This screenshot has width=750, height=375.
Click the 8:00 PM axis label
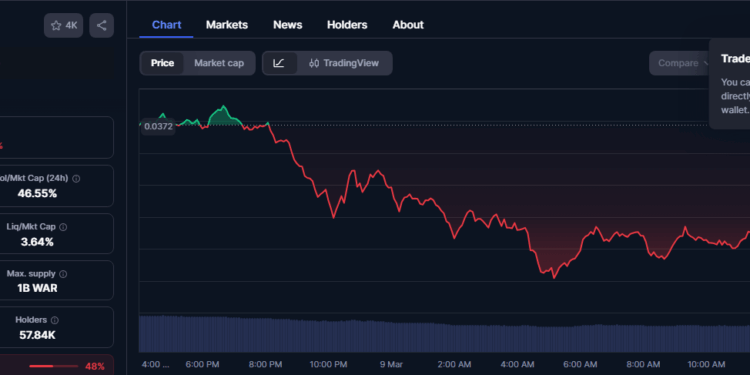[265, 364]
